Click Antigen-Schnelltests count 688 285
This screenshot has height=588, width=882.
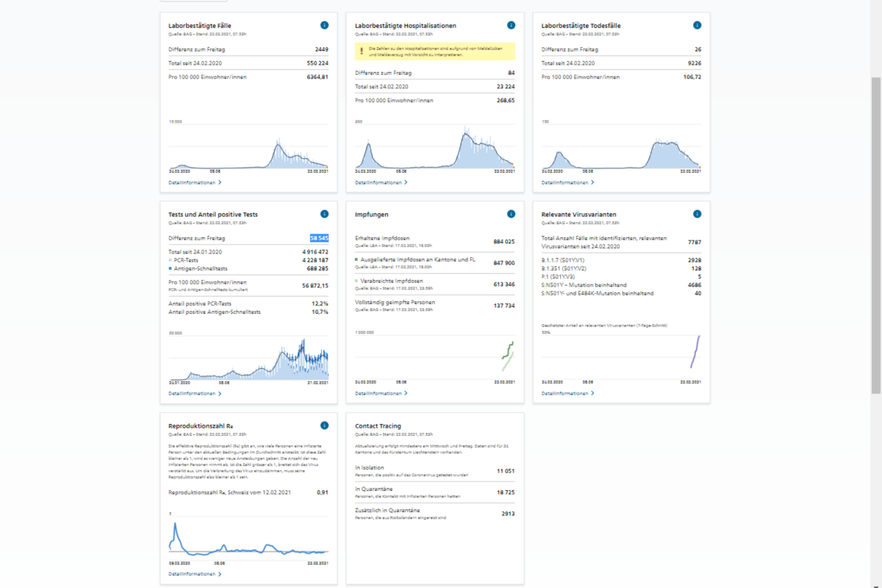click(x=318, y=268)
